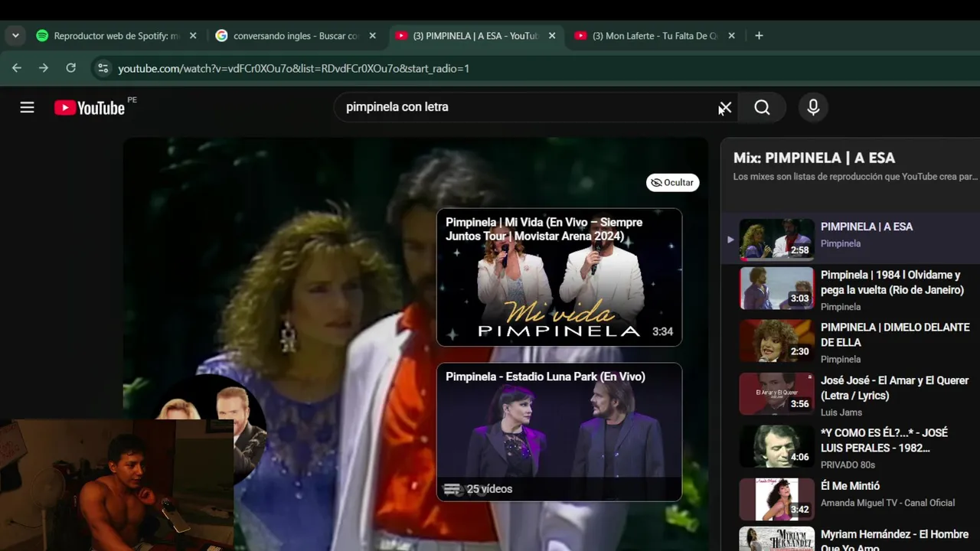Open the YouTube hamburger guide menu

27,107
